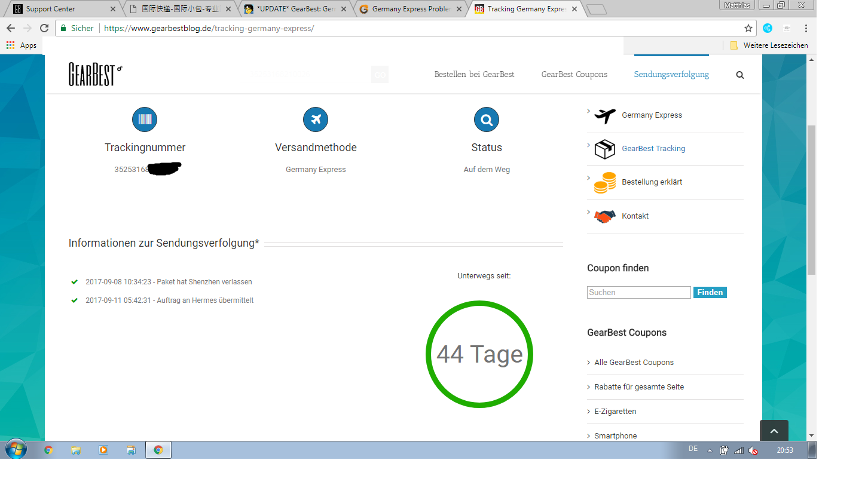Screen dimensions: 868x497
Task: Click the active Chrome taskbar button
Action: tap(158, 450)
